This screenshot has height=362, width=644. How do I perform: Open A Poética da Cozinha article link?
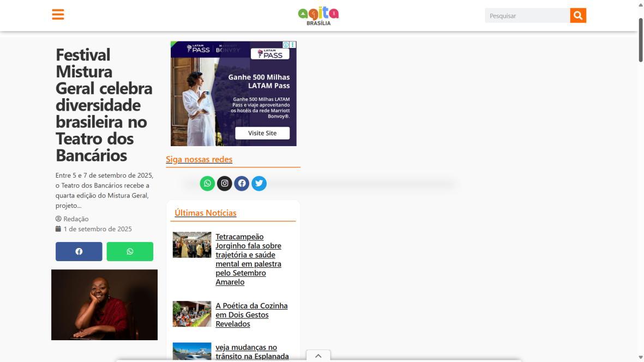coord(252,315)
